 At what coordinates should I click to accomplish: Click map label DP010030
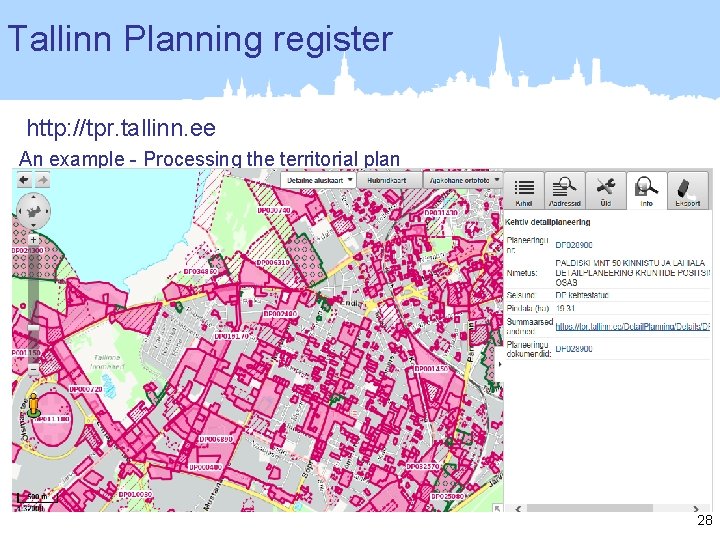click(135, 495)
